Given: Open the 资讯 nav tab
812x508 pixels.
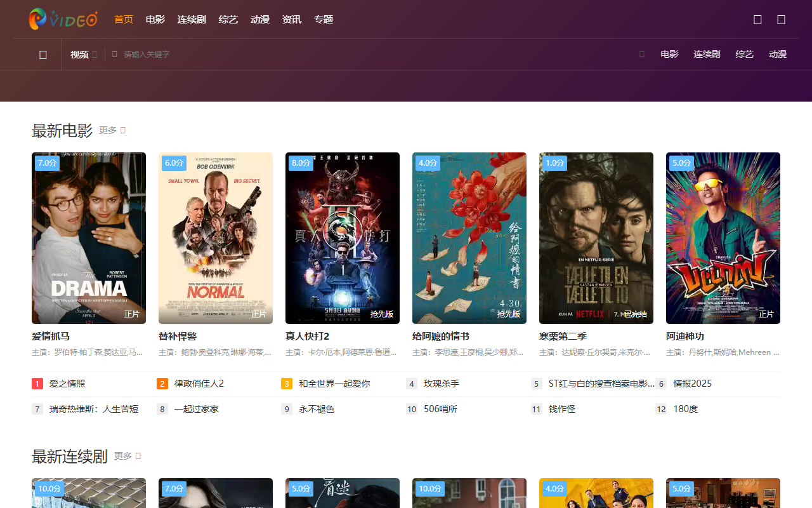Looking at the screenshot, I should click(x=292, y=20).
